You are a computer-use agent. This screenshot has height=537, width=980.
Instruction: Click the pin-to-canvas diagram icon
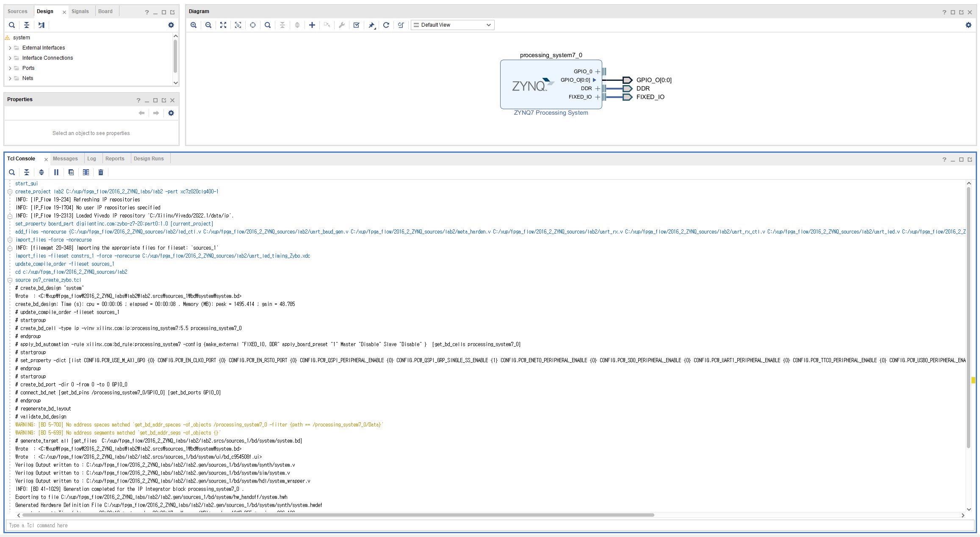(x=371, y=25)
